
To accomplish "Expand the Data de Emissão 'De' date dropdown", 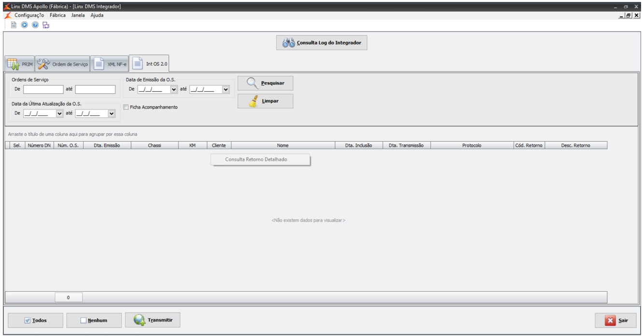I will click(x=174, y=89).
